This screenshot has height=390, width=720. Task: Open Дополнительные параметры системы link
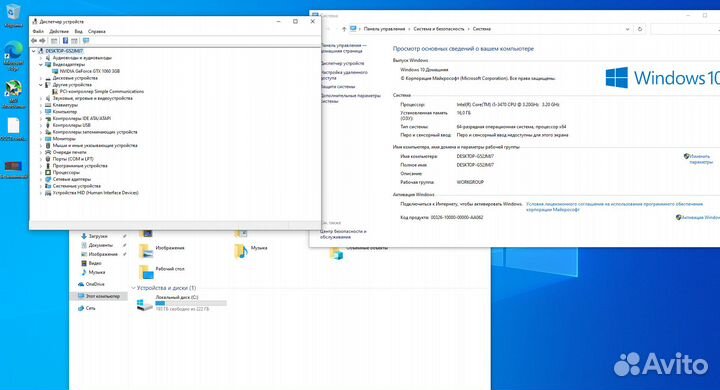click(351, 98)
